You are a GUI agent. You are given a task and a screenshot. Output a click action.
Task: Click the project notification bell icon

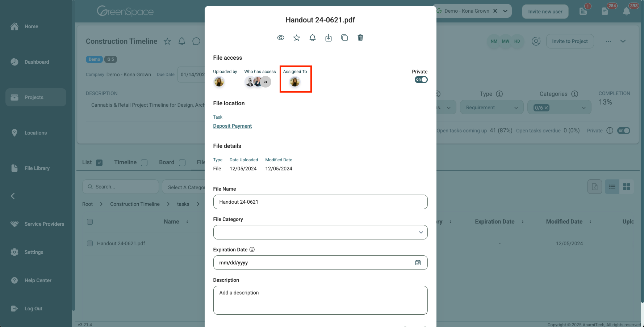(x=182, y=41)
